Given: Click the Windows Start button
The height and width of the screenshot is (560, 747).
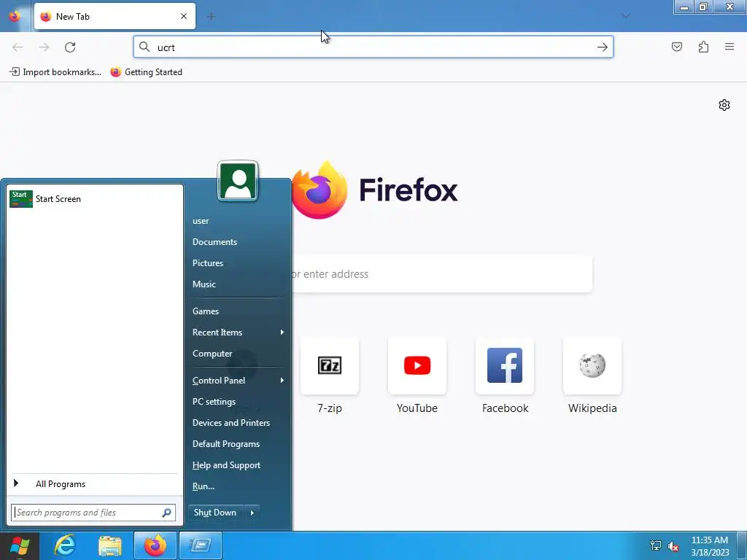Looking at the screenshot, I should [x=19, y=545].
